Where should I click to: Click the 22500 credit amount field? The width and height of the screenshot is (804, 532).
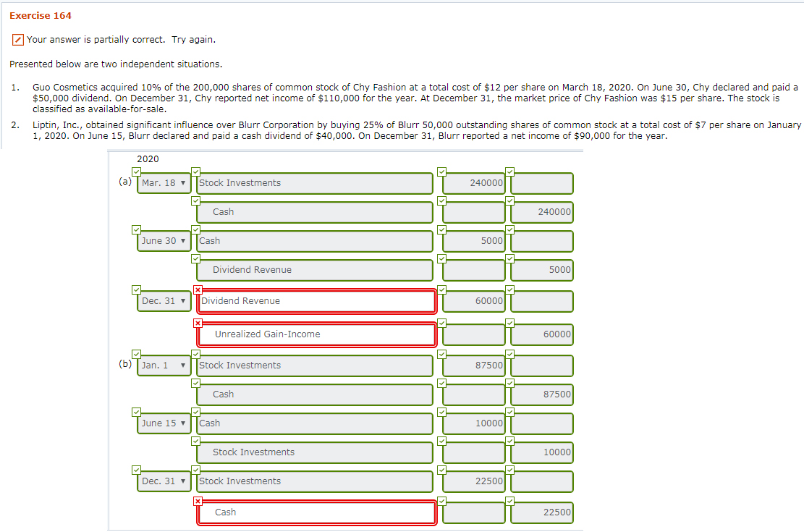[x=542, y=512]
